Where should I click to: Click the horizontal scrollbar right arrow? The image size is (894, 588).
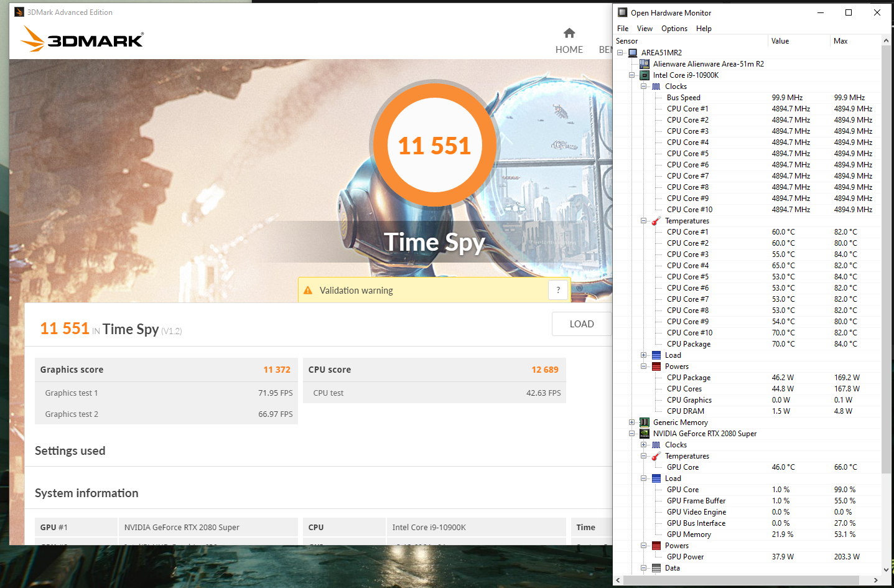876,580
